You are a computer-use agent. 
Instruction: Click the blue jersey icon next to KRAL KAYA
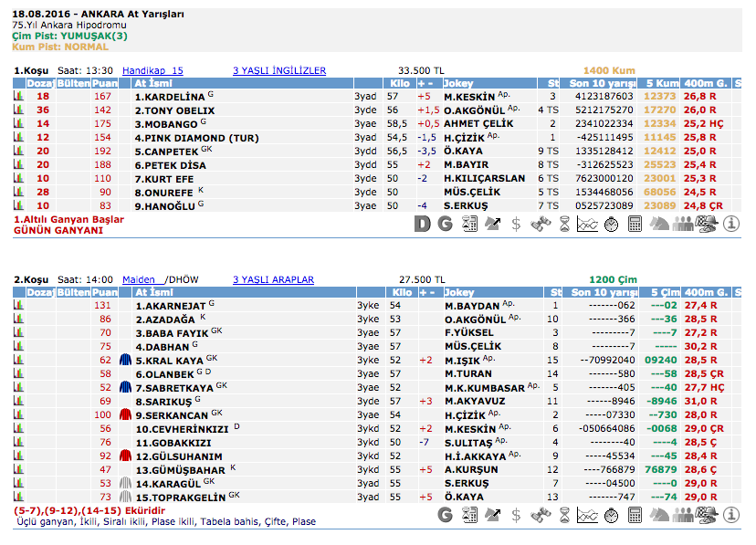point(126,361)
